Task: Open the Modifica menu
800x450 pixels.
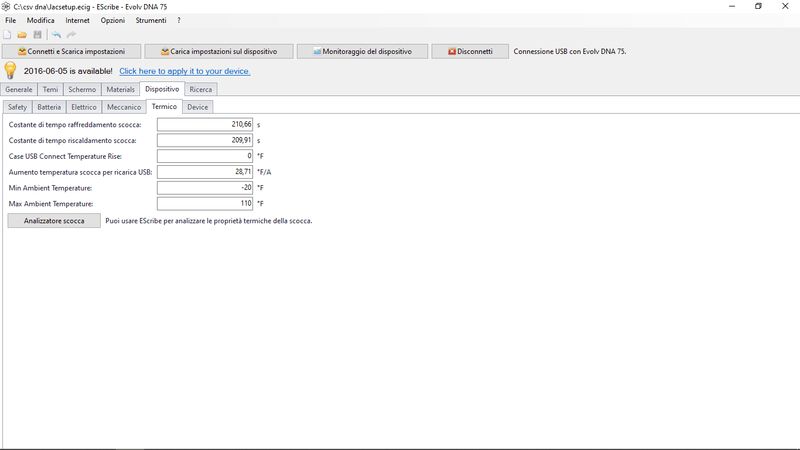Action: 40,20
